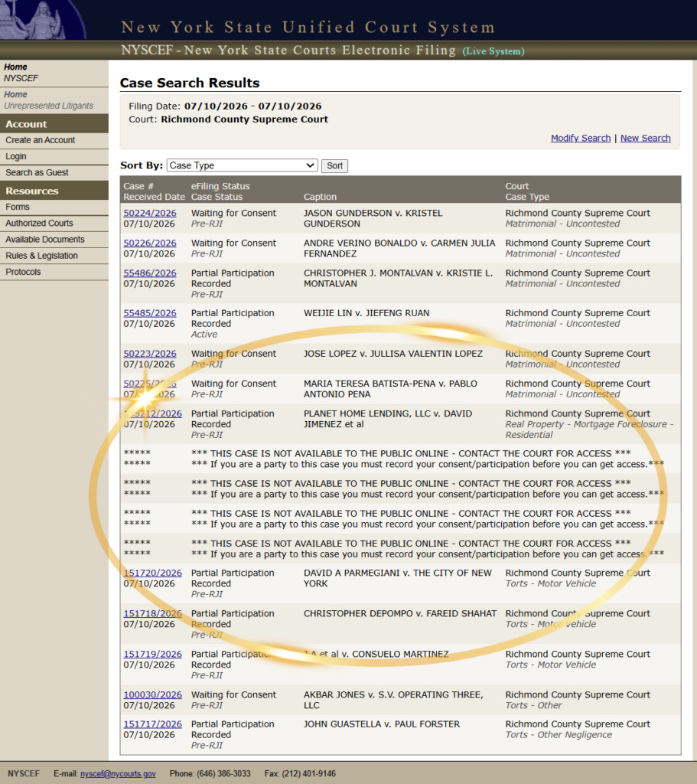Click caption AKBAR JONES v. S.V. OPERATING THREE

click(393, 700)
